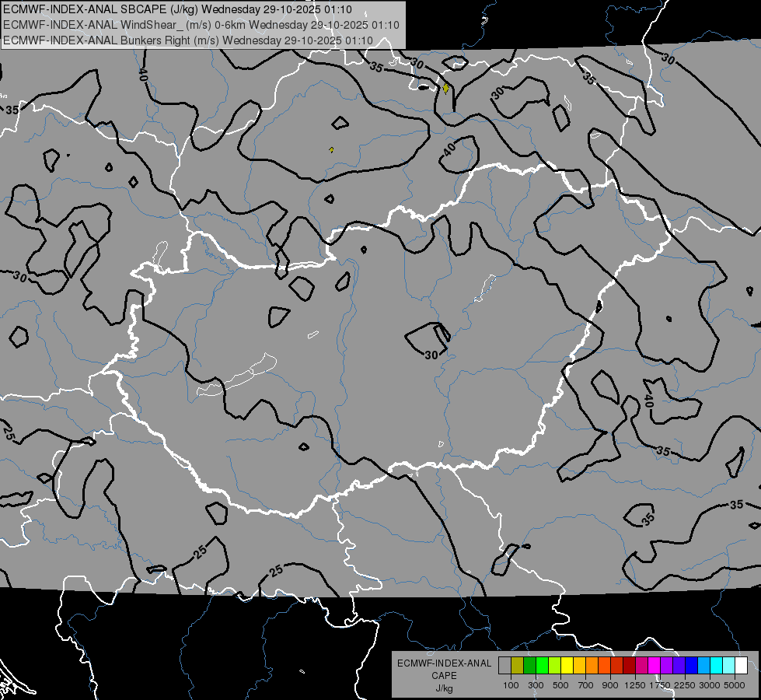
Task: Click the legend tick label 1750
Action: tap(660, 685)
